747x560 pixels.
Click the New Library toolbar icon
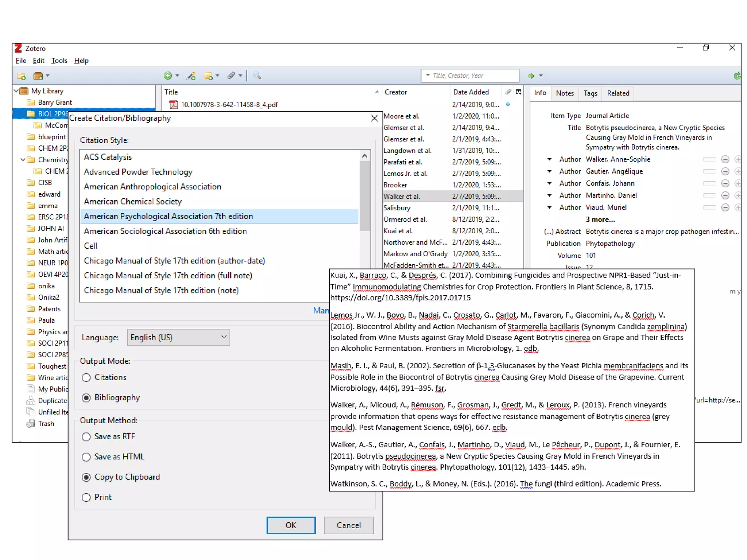click(x=38, y=76)
